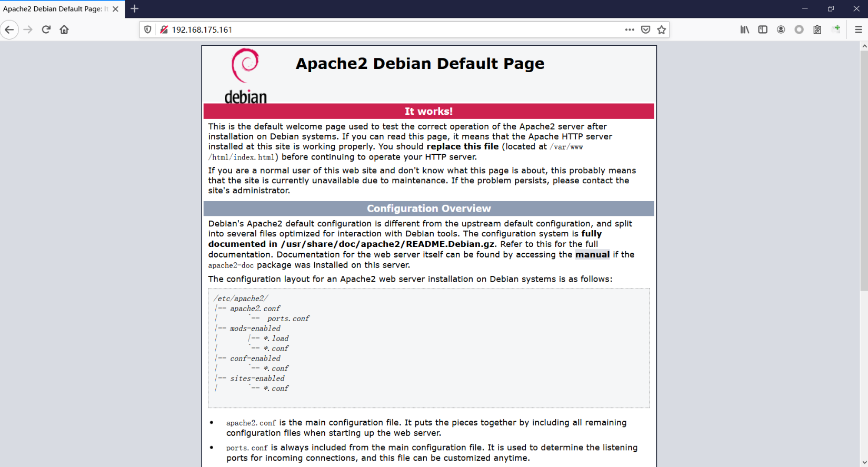Reload the current page
Screen dimensions: 868x467
click(46, 29)
